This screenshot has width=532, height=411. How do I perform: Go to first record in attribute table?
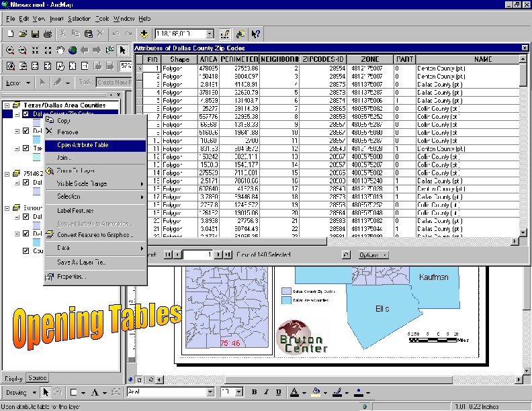point(168,255)
